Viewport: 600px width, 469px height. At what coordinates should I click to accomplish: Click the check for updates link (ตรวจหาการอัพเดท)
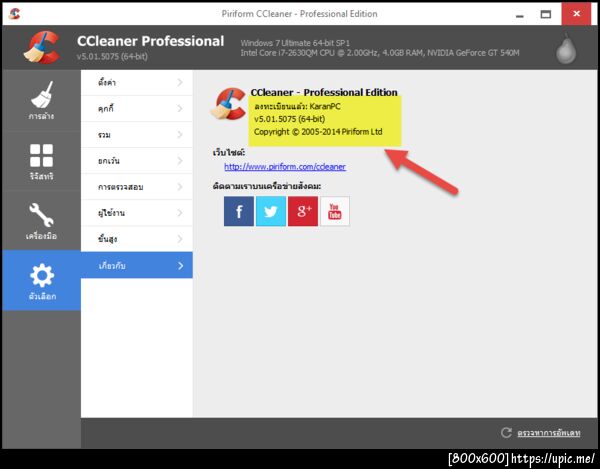pos(549,433)
